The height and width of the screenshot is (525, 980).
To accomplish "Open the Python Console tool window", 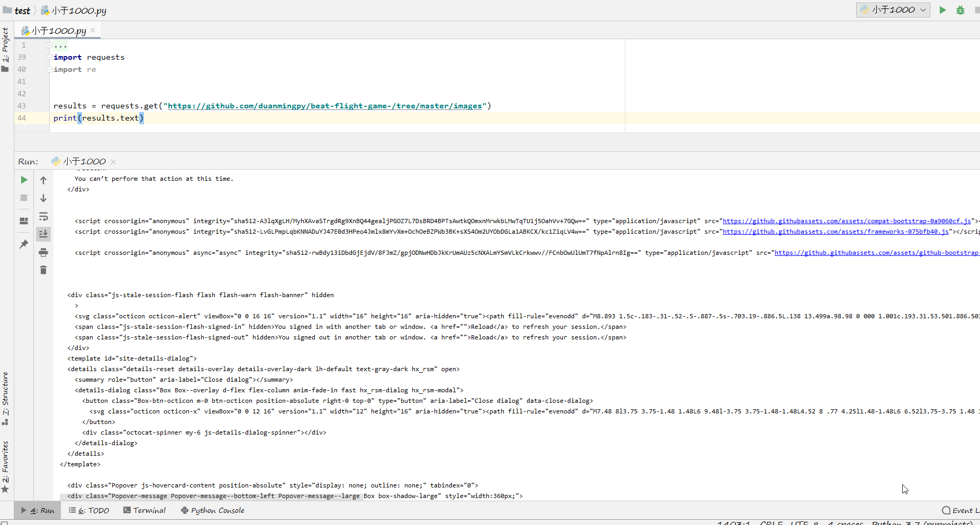I will click(213, 510).
